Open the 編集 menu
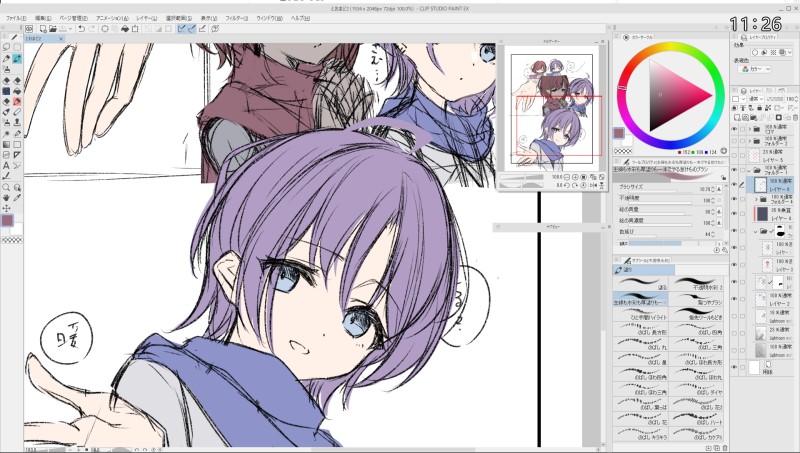 pos(42,18)
